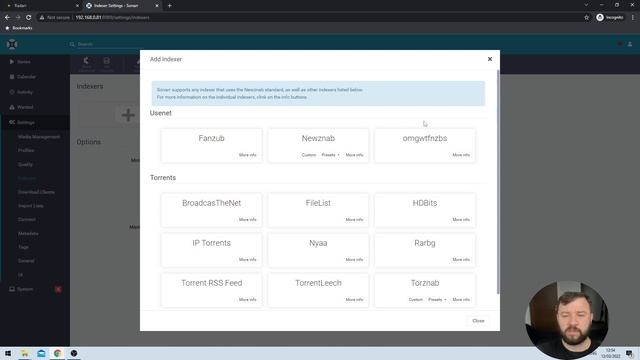Choose Custom under Torznab

[416, 300]
